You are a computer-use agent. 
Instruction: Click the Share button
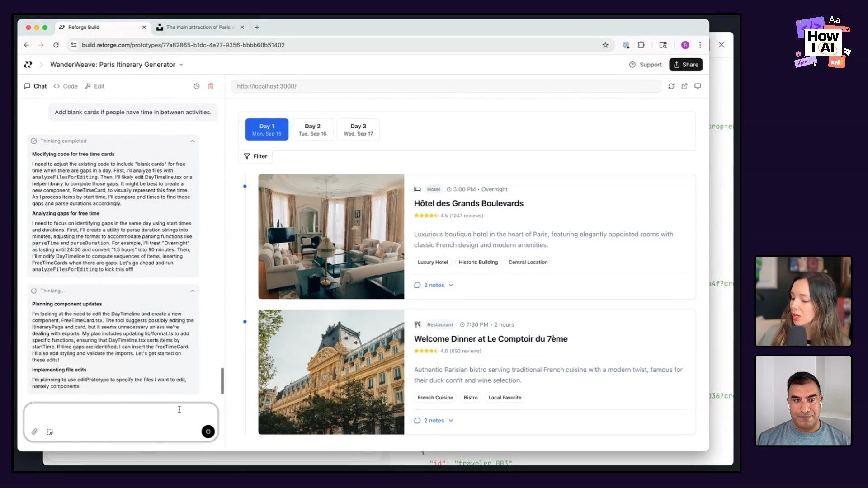pos(685,65)
